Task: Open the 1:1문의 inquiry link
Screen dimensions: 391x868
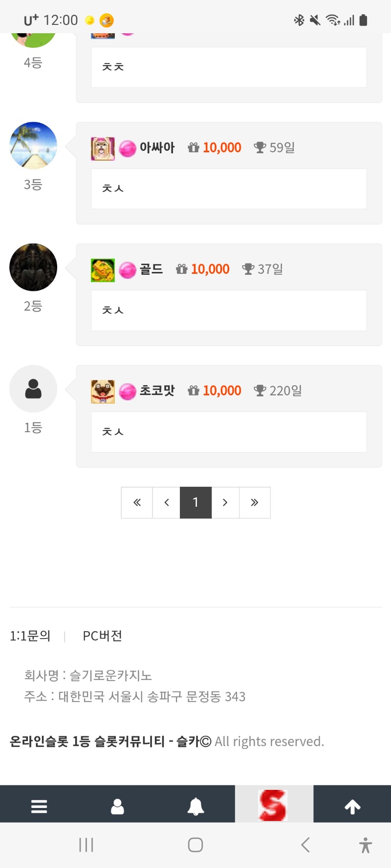Action: pos(30,636)
